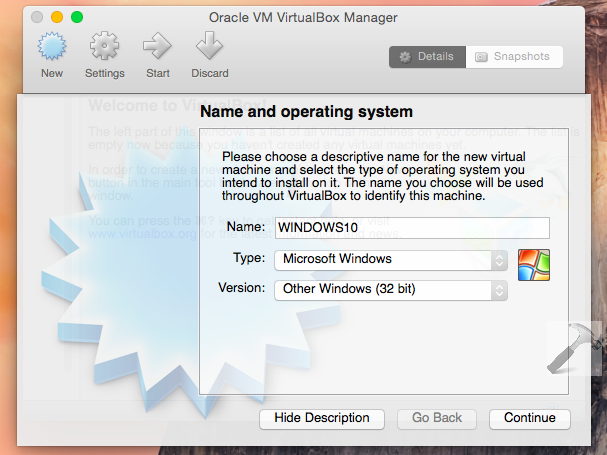Image resolution: width=607 pixels, height=455 pixels.
Task: Click the Name field containing WINDOWS10
Action: click(412, 228)
